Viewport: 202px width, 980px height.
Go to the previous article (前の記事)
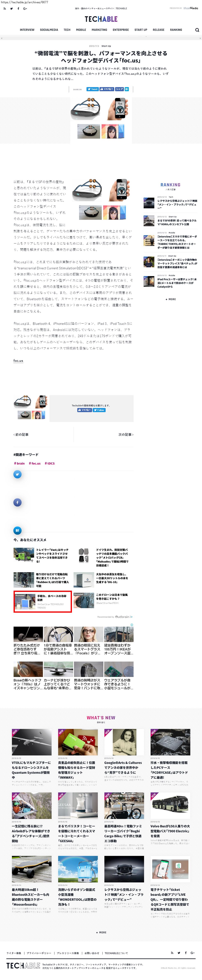pos(21,435)
